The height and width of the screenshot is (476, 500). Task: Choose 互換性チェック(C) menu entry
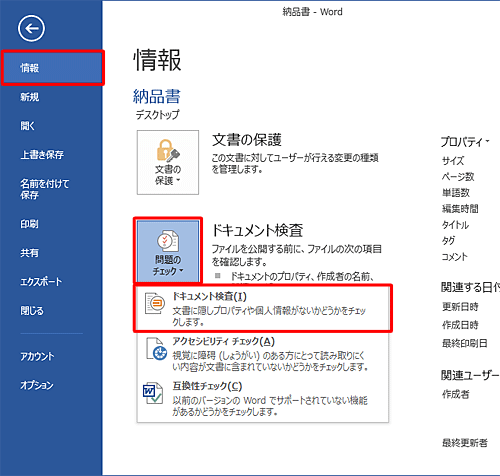point(263,399)
